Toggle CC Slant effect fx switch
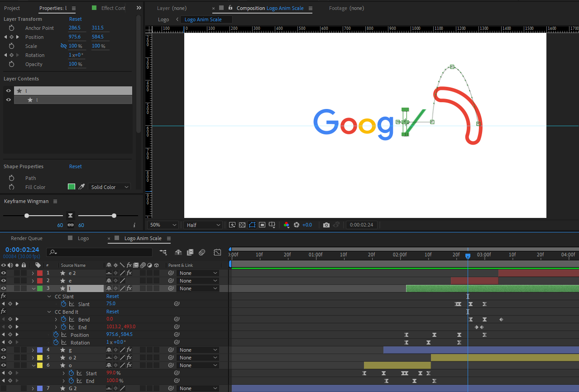 pos(4,296)
